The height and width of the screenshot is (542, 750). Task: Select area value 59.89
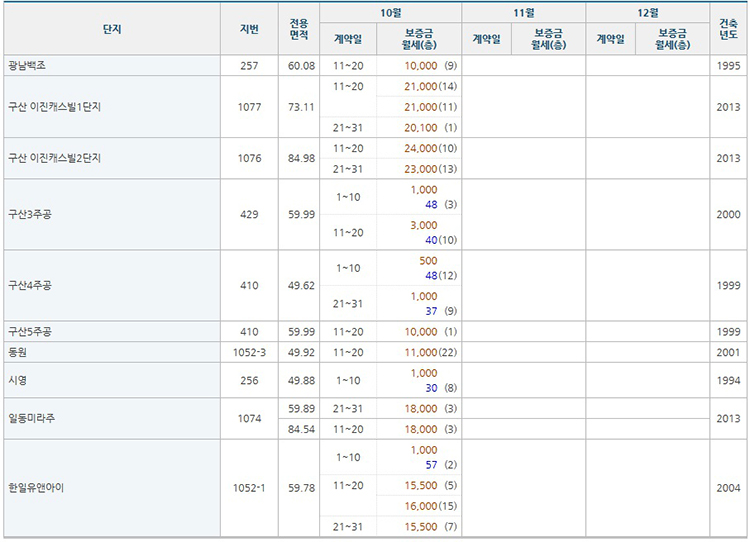pos(301,409)
